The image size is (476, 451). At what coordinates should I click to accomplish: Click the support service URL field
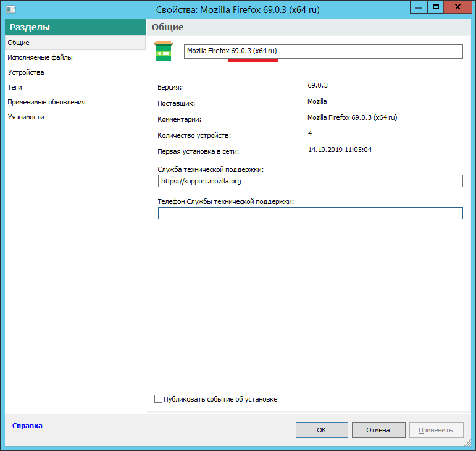[x=311, y=181]
